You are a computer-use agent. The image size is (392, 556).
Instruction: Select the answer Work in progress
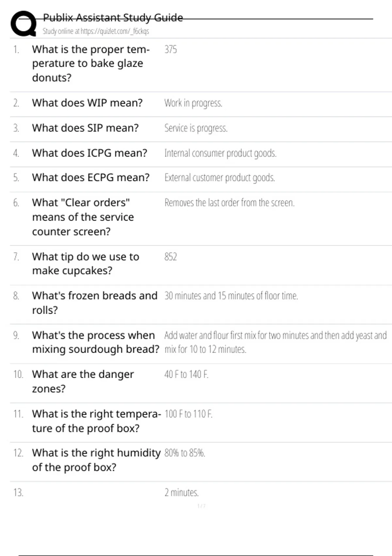pyautogui.click(x=193, y=103)
